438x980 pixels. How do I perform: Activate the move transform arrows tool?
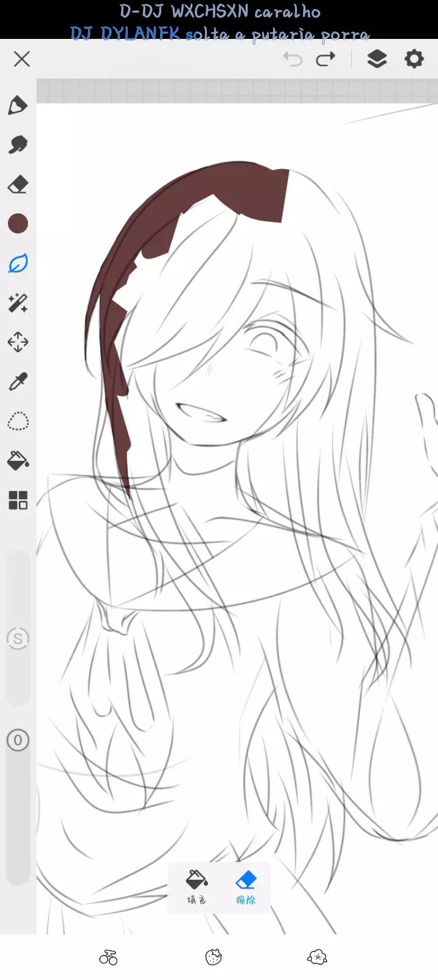pos(18,342)
